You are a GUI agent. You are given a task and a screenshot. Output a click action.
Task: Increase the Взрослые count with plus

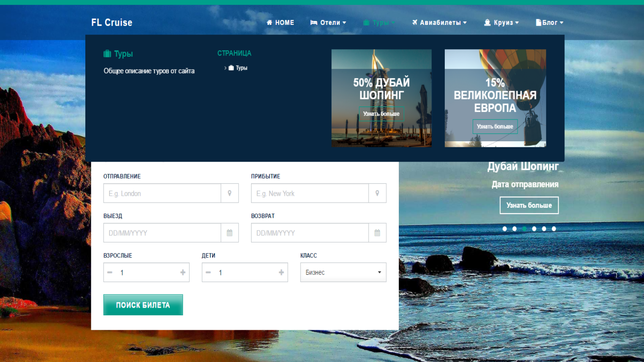coord(183,272)
